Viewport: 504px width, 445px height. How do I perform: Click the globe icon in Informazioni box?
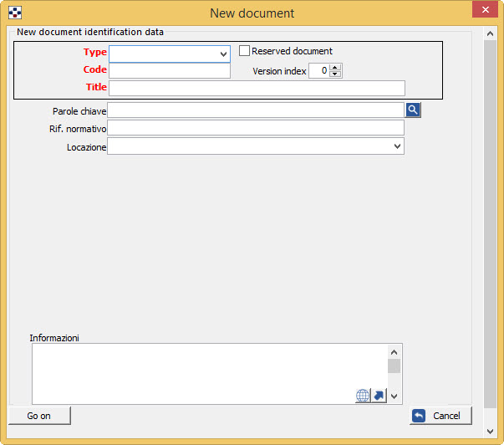tap(363, 396)
